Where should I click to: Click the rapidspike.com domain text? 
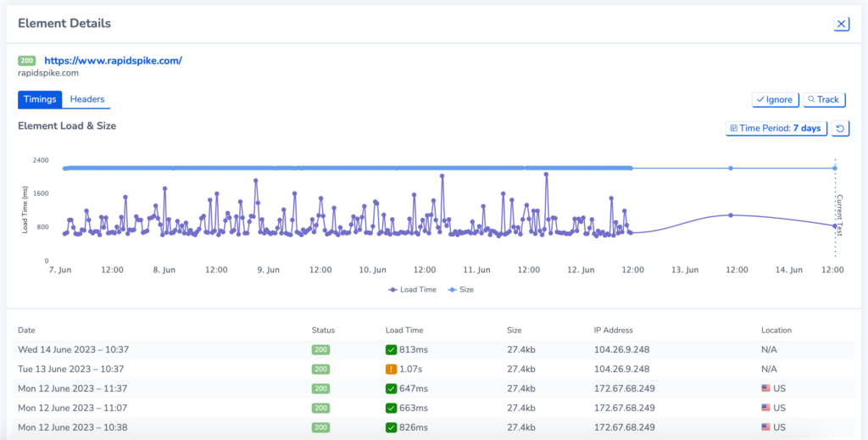point(48,73)
